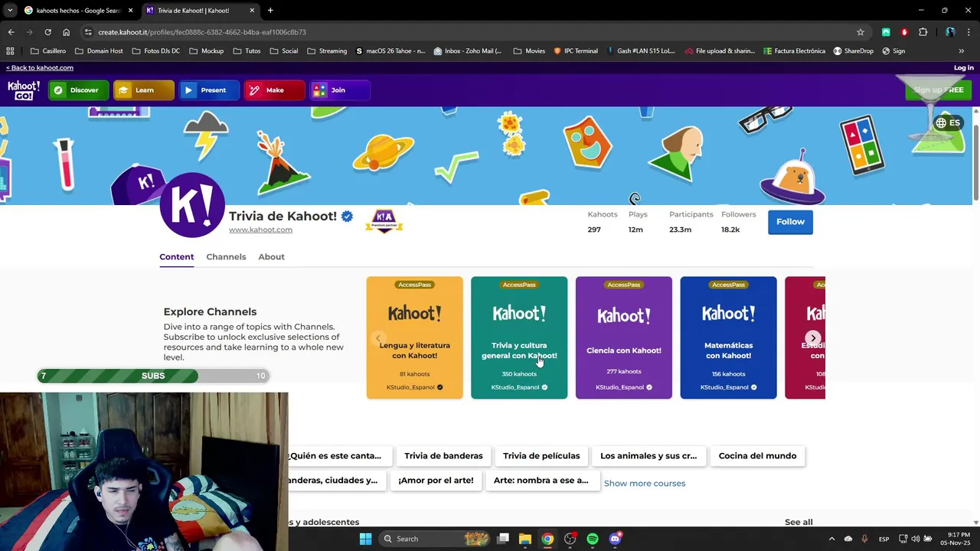
Task: Show next channels with carousel arrow
Action: (813, 338)
